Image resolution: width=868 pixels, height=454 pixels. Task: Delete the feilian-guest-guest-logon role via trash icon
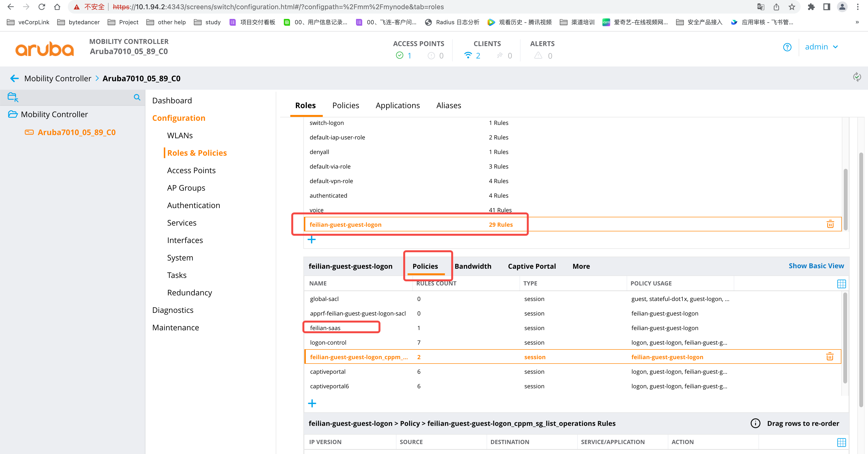pyautogui.click(x=830, y=224)
